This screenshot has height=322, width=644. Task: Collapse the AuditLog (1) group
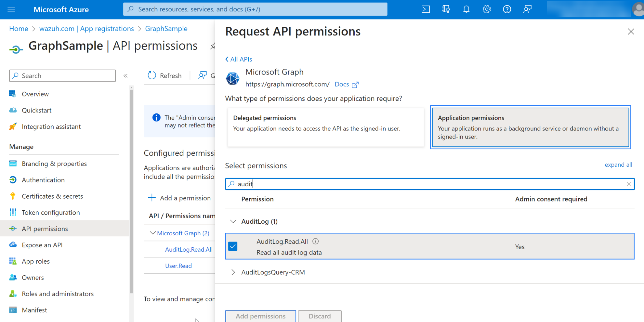coord(233,221)
